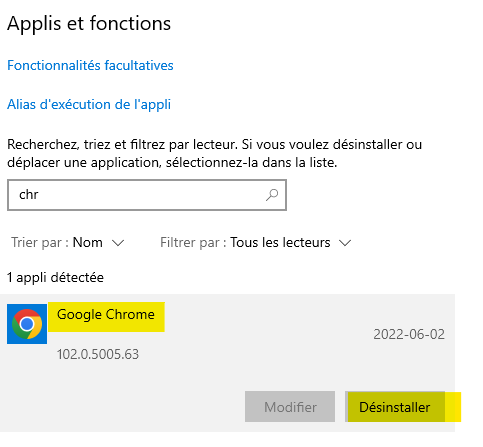Screen dimensions: 483x447
Task: Open the Fonctionnalités facultatives link
Action: pyautogui.click(x=90, y=65)
